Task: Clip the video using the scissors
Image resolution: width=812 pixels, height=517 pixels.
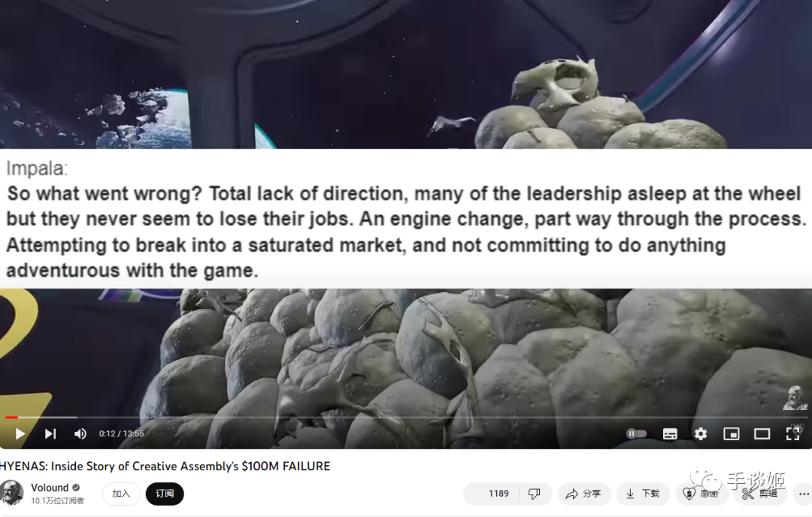Action: [760, 494]
